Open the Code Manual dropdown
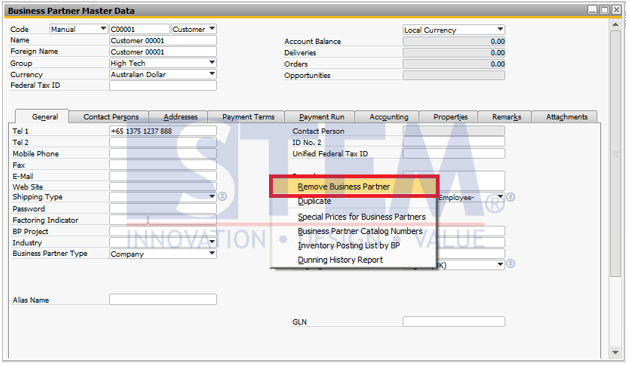The image size is (628, 366). tap(103, 29)
